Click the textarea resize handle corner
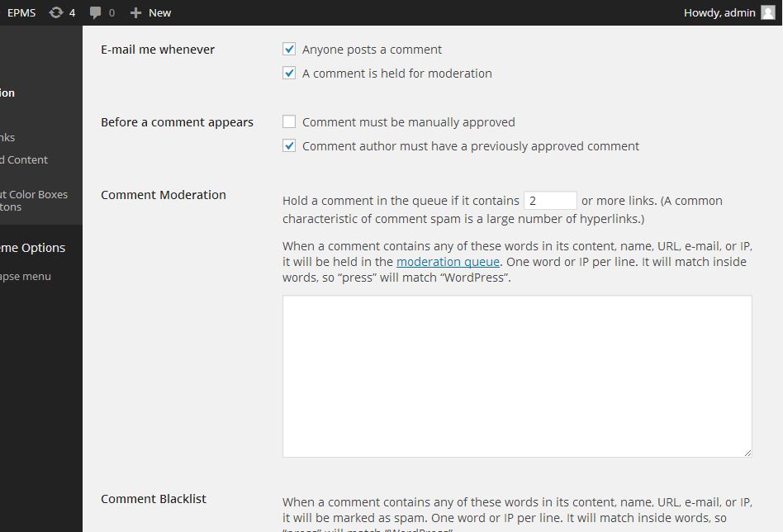 [x=747, y=453]
